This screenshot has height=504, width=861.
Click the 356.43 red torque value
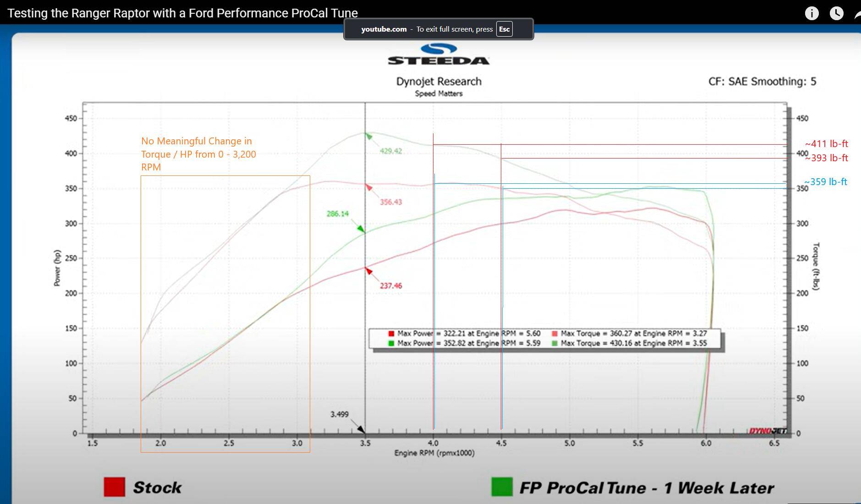[x=390, y=202]
